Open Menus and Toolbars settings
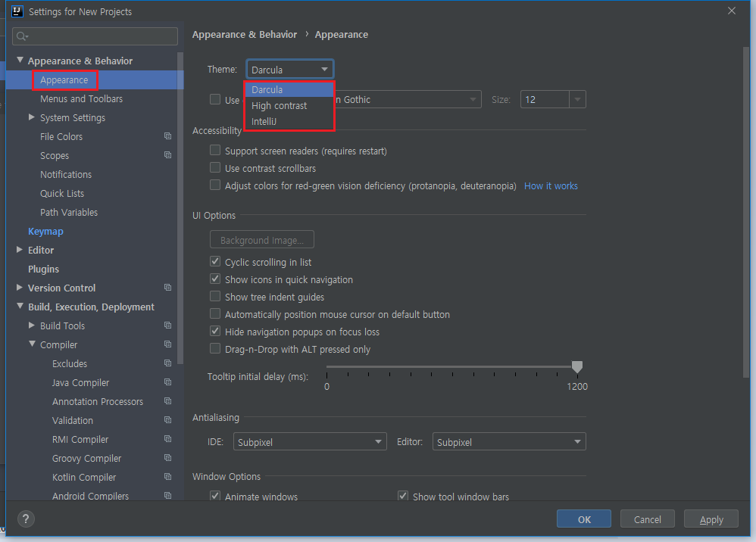756x542 pixels. pyautogui.click(x=82, y=98)
